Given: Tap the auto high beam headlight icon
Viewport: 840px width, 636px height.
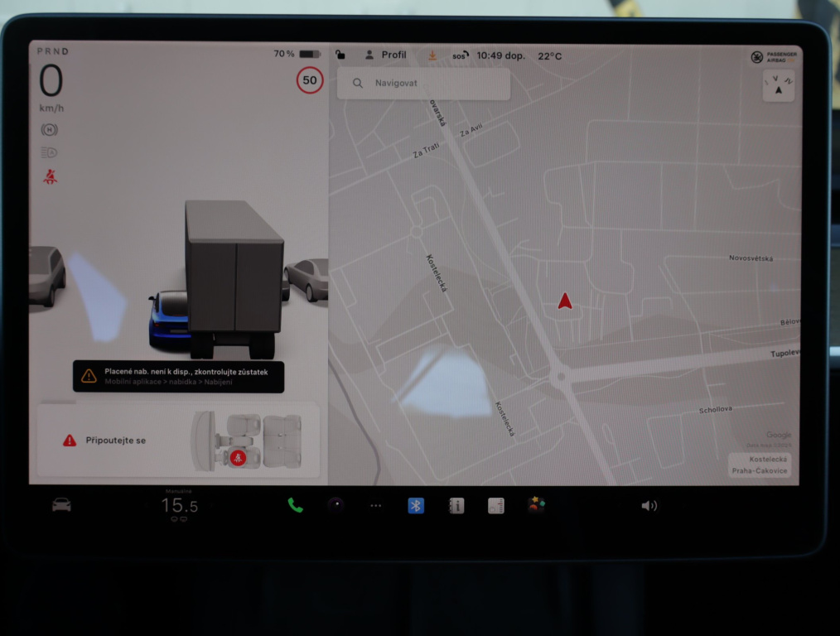Looking at the screenshot, I should point(50,152).
